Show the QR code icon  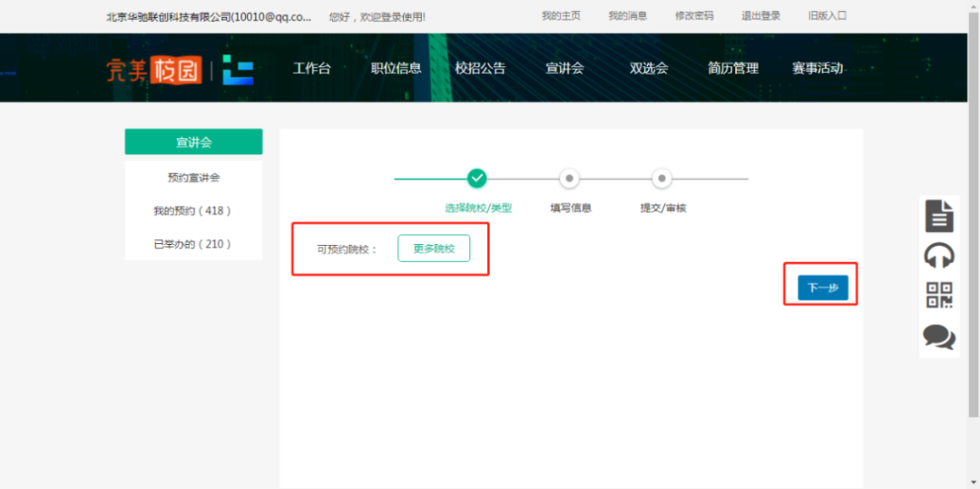pos(939,295)
